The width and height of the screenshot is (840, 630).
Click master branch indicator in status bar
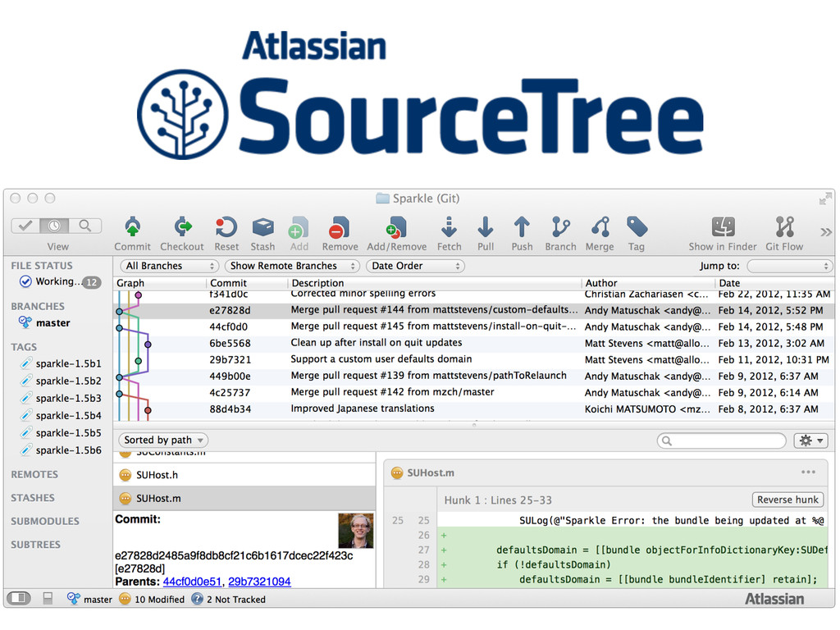(x=89, y=599)
